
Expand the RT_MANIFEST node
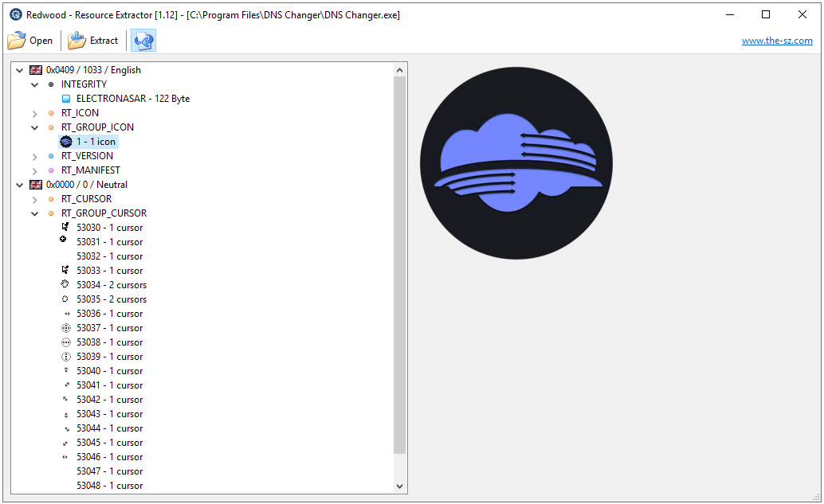pyautogui.click(x=35, y=170)
